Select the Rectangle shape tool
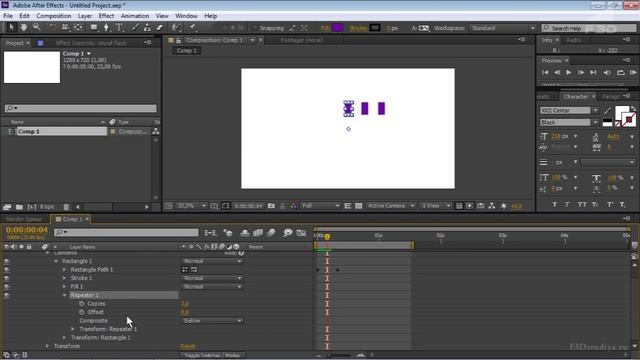Screen dimensions: 640x360 [94, 27]
